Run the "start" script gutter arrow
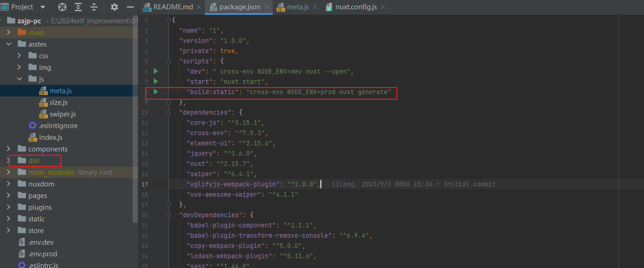The width and height of the screenshot is (644, 268). click(156, 82)
